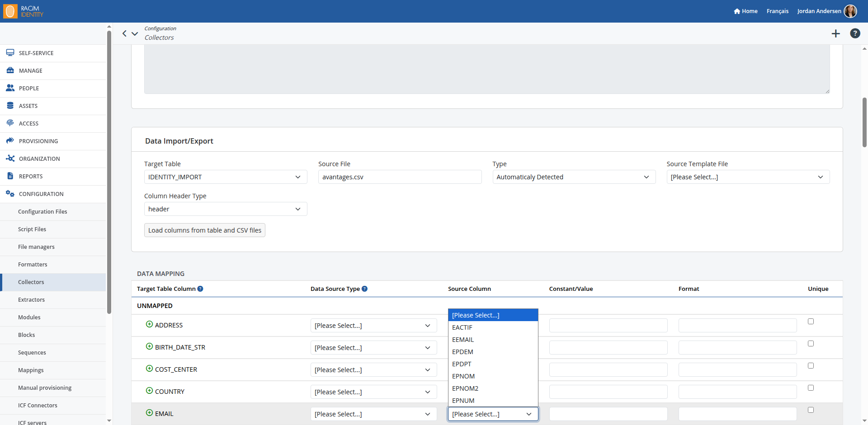Click green plus icon next to ADDRESS
The width and height of the screenshot is (868, 425).
tap(149, 324)
